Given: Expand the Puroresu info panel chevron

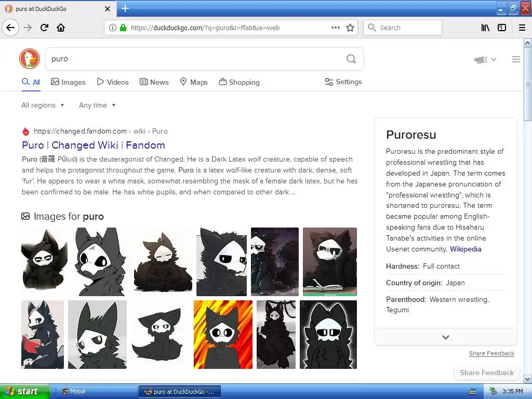Looking at the screenshot, I should pyautogui.click(x=445, y=337).
